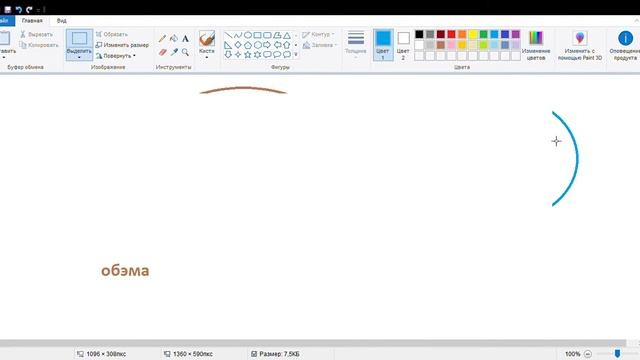Pick the cloud callout shape
The width and height of the screenshot is (640, 360).
point(287,54)
